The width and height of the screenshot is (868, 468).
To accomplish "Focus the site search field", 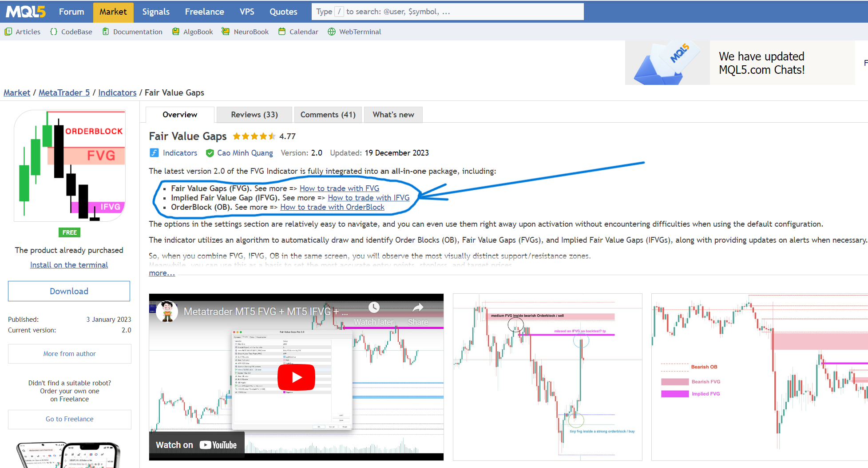I will coord(448,12).
